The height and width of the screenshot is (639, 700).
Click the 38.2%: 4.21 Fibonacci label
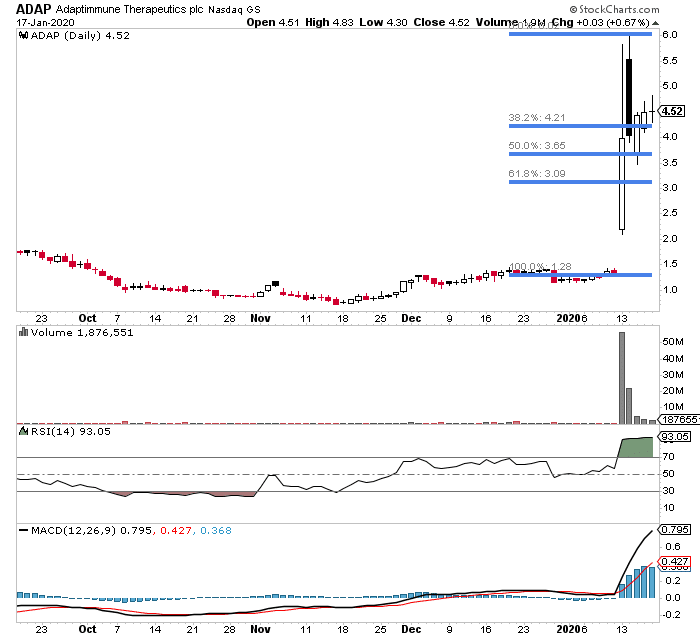(x=537, y=117)
